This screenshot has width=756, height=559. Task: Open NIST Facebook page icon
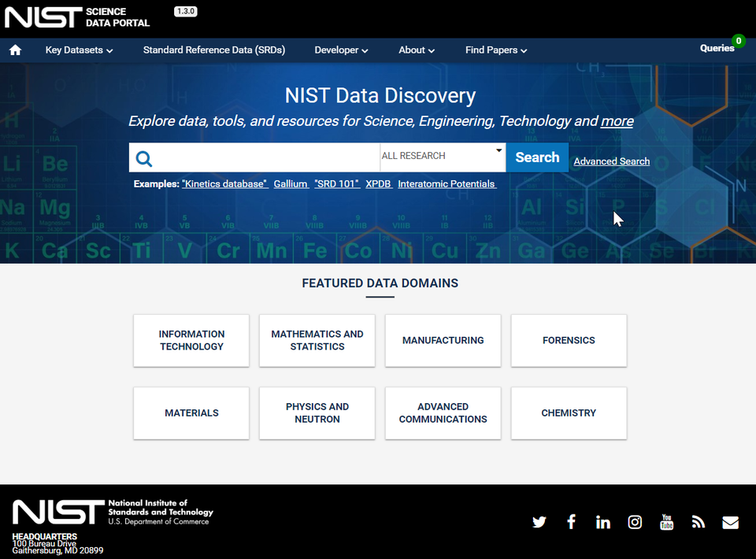pyautogui.click(x=571, y=522)
